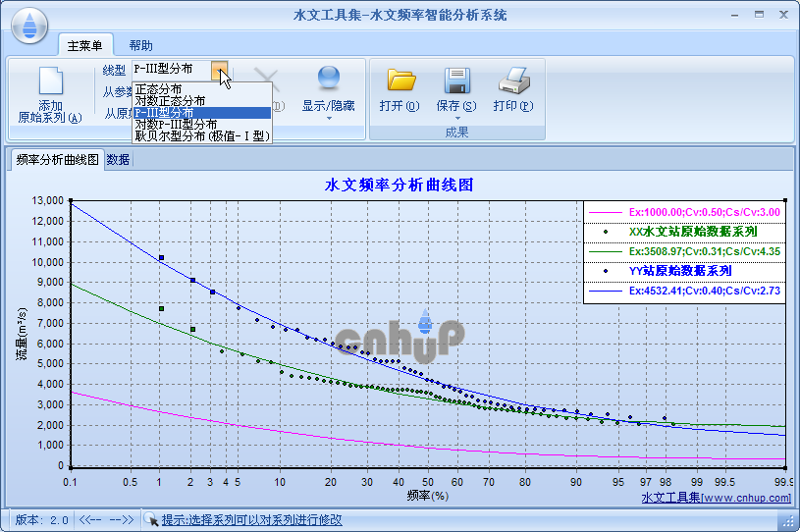Collapse the 线型 distribution type dropdown arrow

[223, 70]
